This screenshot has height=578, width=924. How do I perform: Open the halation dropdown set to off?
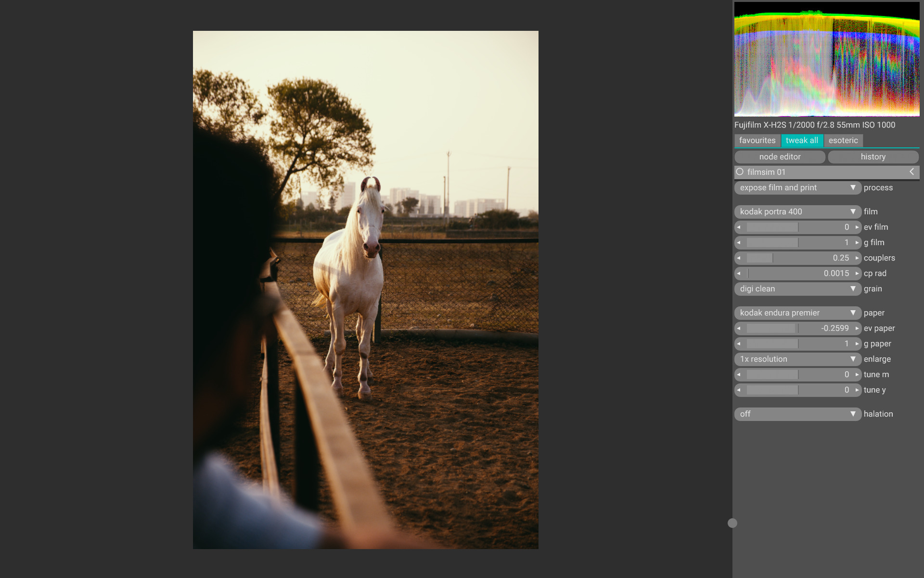click(x=797, y=414)
